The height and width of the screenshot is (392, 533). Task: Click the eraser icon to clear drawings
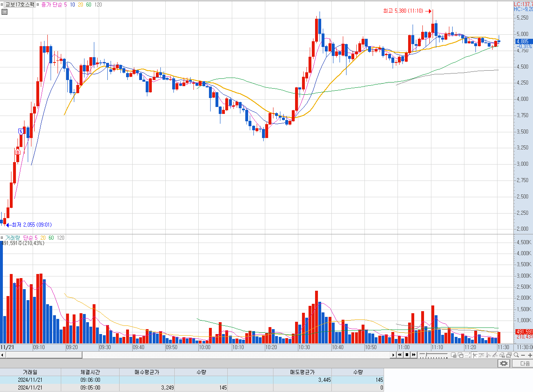[x=502, y=355]
